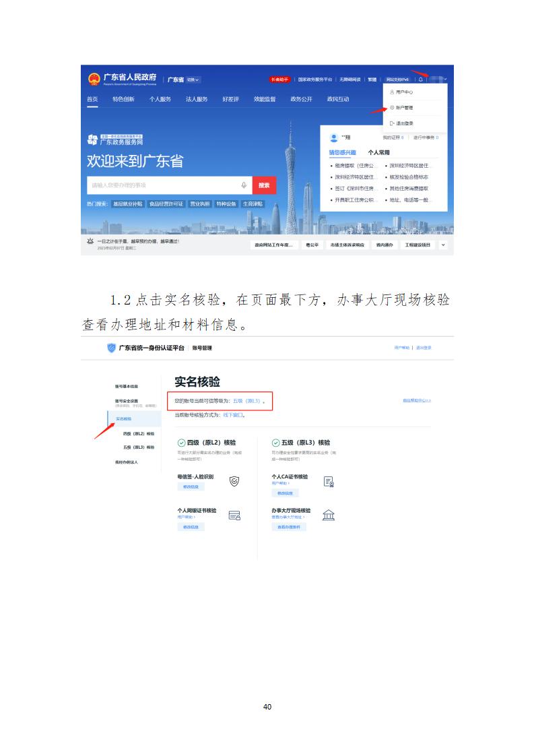Click 查看办事大厅地址 link
This screenshot has height=756, width=534.
288,517
